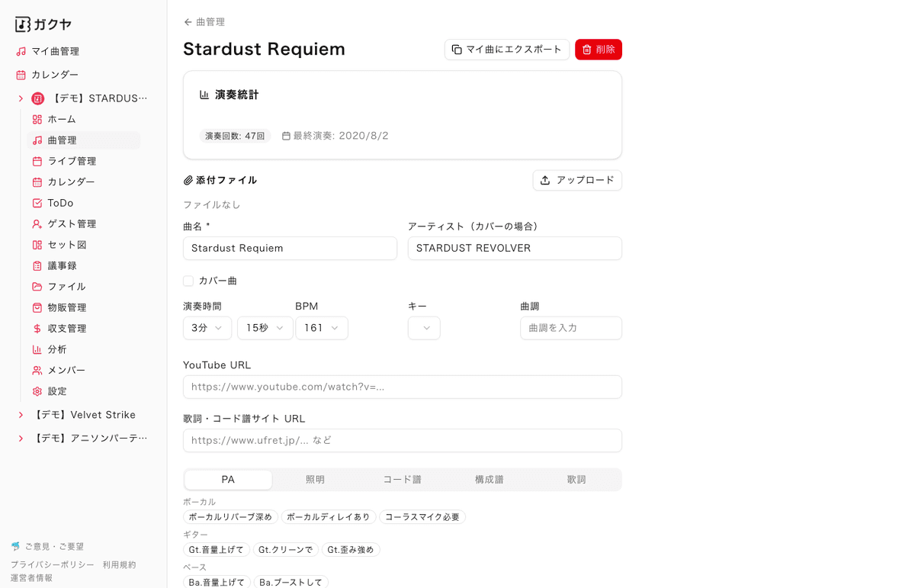
Task: Collapse the 【デモ】STARDUST band tree
Action: point(21,98)
